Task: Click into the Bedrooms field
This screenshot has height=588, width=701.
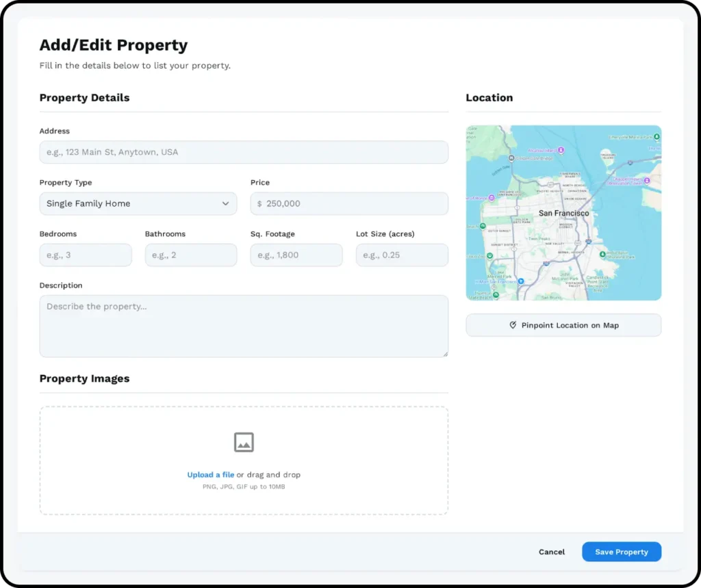Action: (x=86, y=255)
